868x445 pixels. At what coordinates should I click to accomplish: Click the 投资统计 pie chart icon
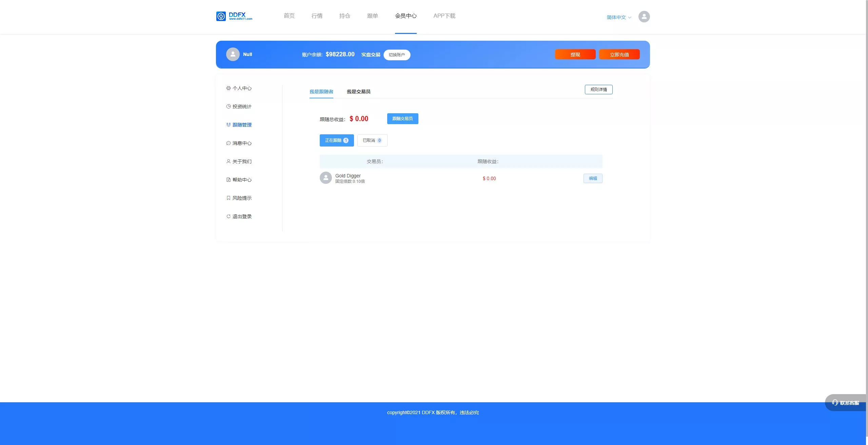[228, 107]
